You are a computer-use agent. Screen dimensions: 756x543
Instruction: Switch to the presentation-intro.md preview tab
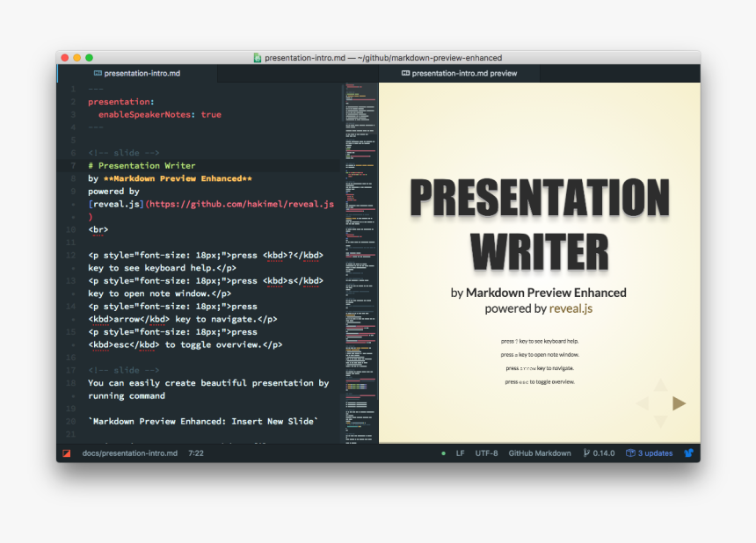tap(459, 73)
